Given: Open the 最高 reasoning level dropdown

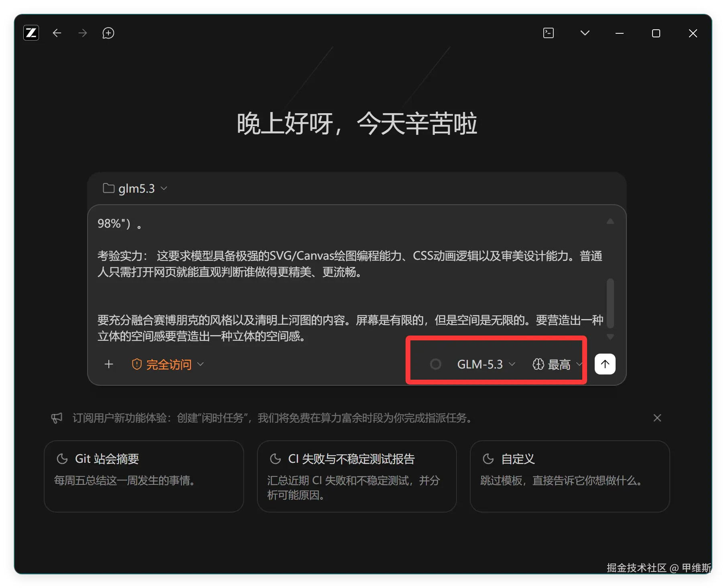Looking at the screenshot, I should point(557,364).
